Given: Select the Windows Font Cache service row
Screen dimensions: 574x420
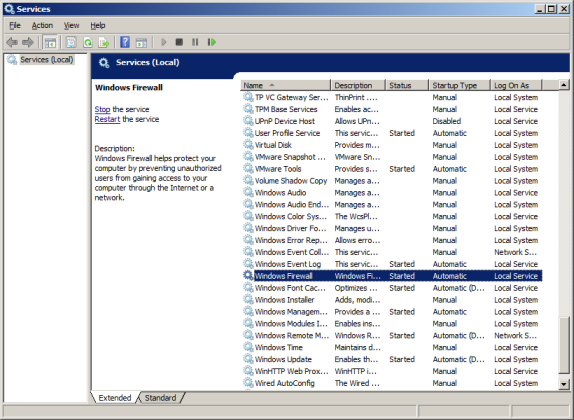Looking at the screenshot, I should (392, 287).
